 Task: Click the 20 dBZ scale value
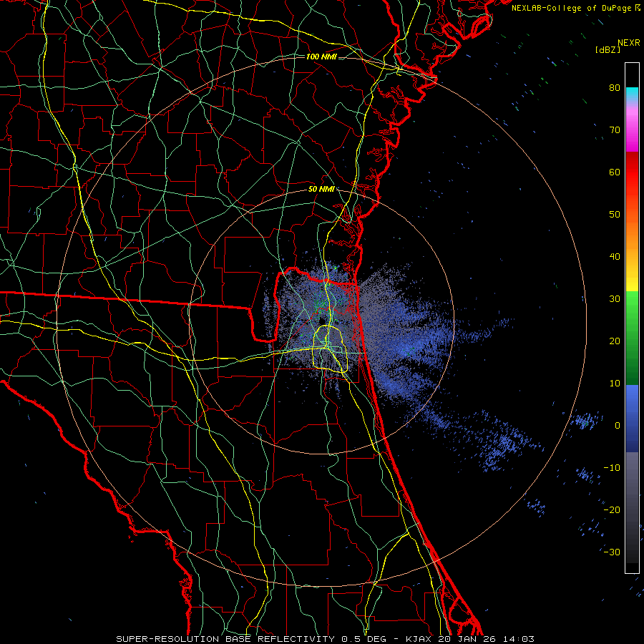[x=615, y=341]
